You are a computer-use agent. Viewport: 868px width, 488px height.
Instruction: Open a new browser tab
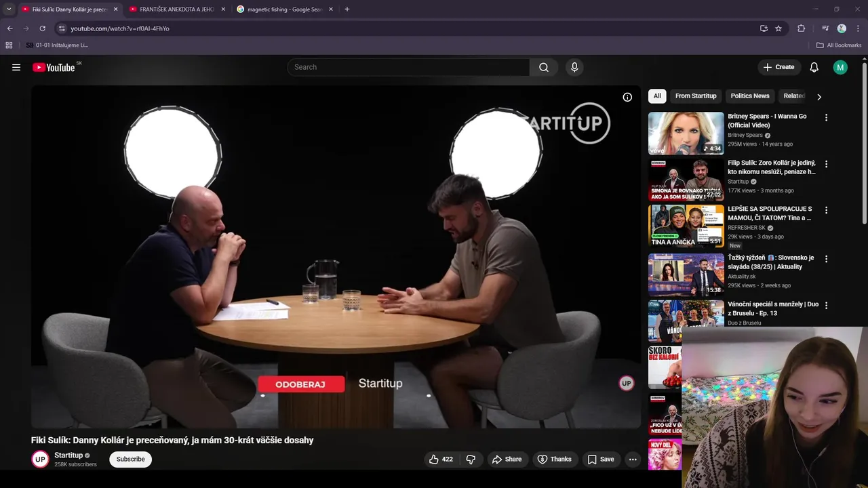347,9
